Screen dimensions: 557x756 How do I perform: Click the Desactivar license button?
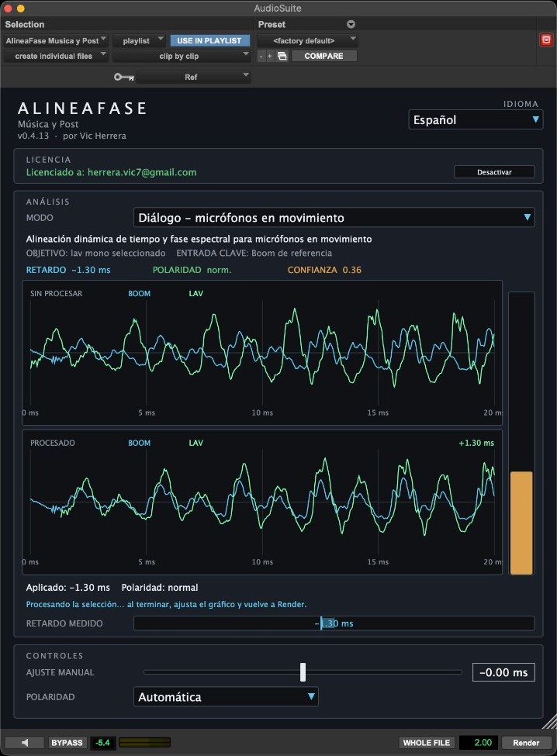coord(494,172)
